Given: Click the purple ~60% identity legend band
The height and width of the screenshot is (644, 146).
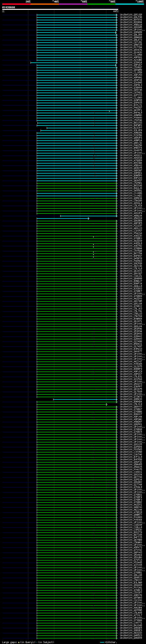Looking at the screenshot, I should (73, 4).
